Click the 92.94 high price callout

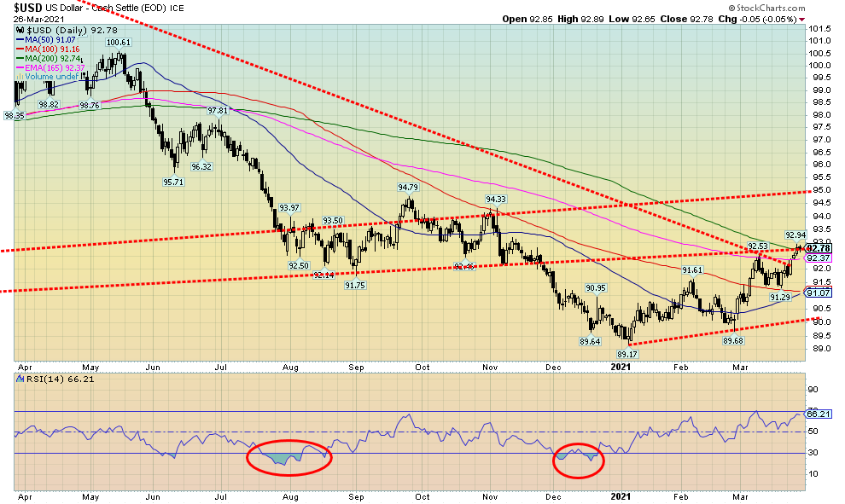coord(795,235)
